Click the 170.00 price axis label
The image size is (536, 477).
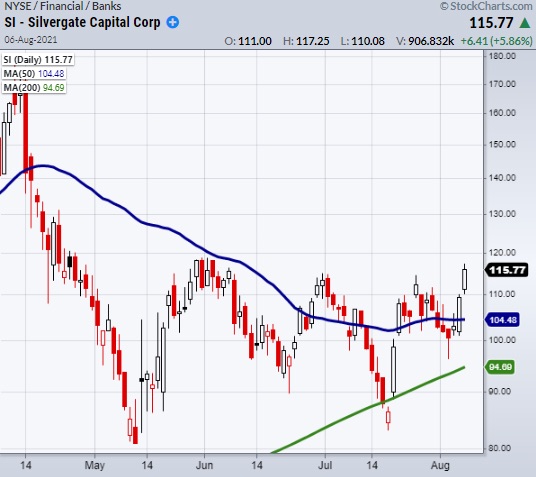(x=502, y=84)
